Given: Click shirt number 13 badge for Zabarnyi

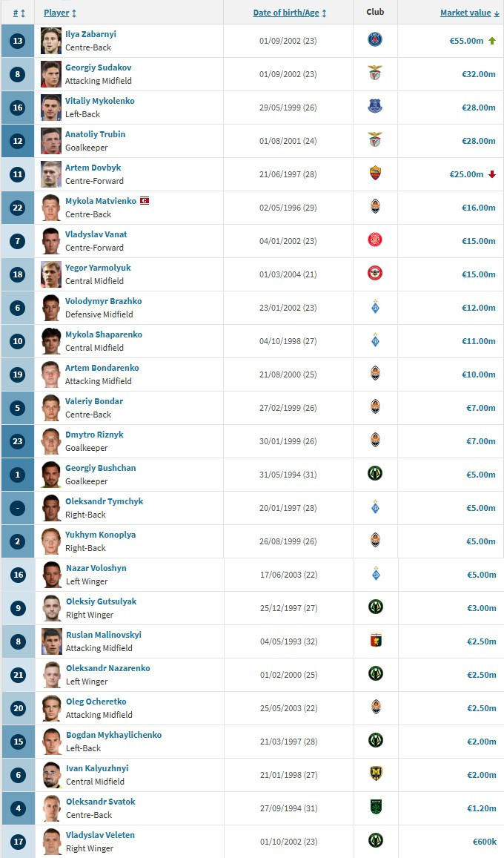Looking at the screenshot, I should pyautogui.click(x=18, y=41).
